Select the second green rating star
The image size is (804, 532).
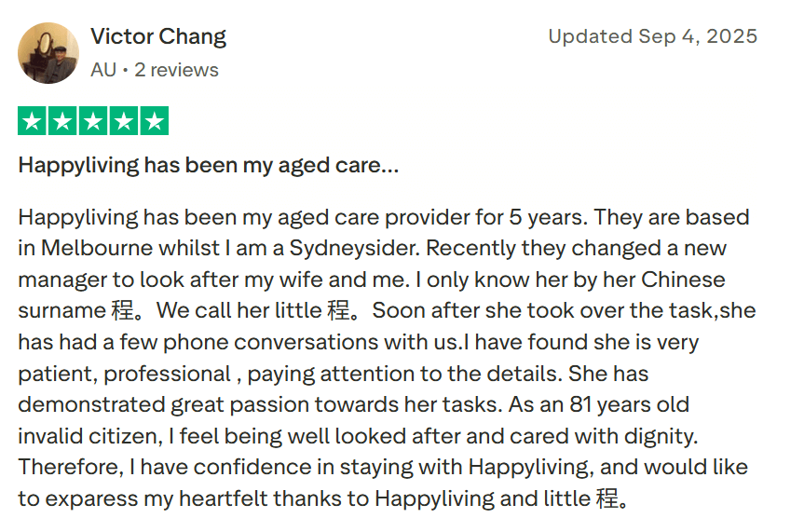click(62, 121)
